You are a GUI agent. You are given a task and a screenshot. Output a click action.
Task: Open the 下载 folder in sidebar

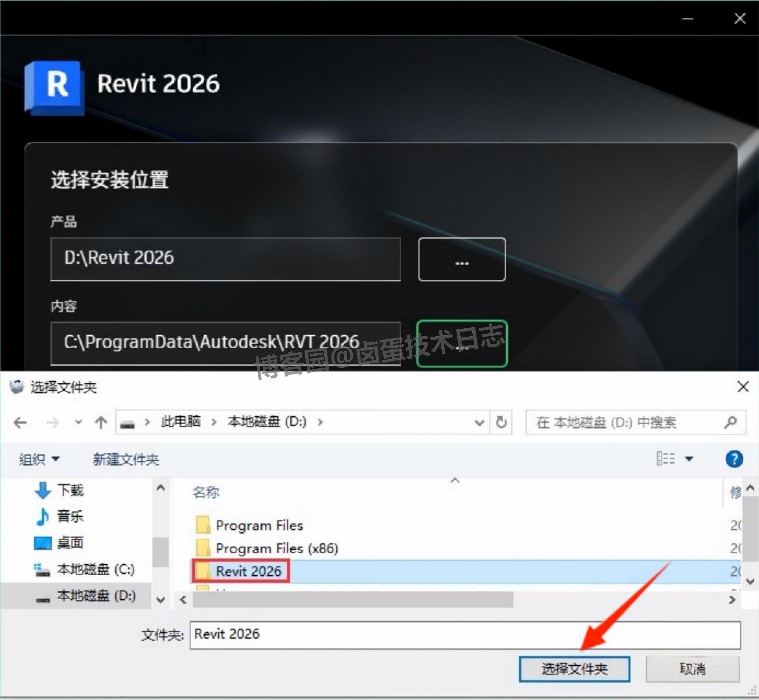coord(70,490)
